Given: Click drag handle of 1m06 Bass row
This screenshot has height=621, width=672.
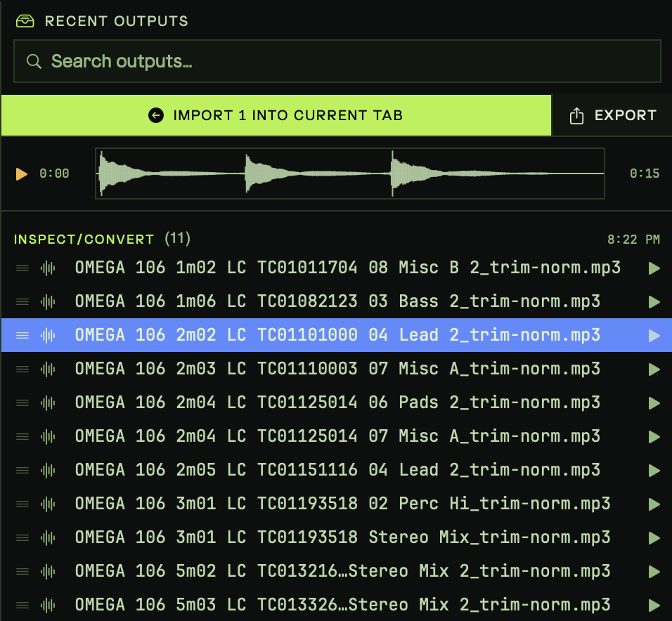Looking at the screenshot, I should [x=22, y=302].
